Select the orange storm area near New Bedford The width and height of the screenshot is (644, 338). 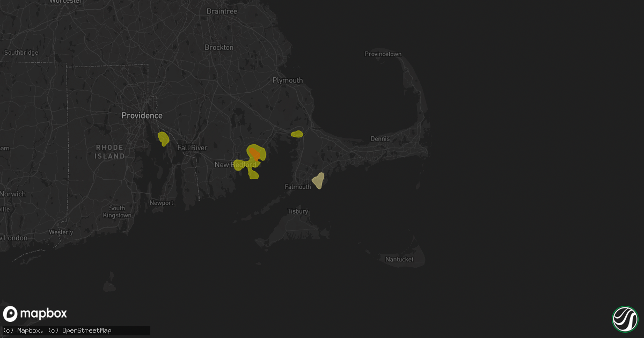coord(255,155)
